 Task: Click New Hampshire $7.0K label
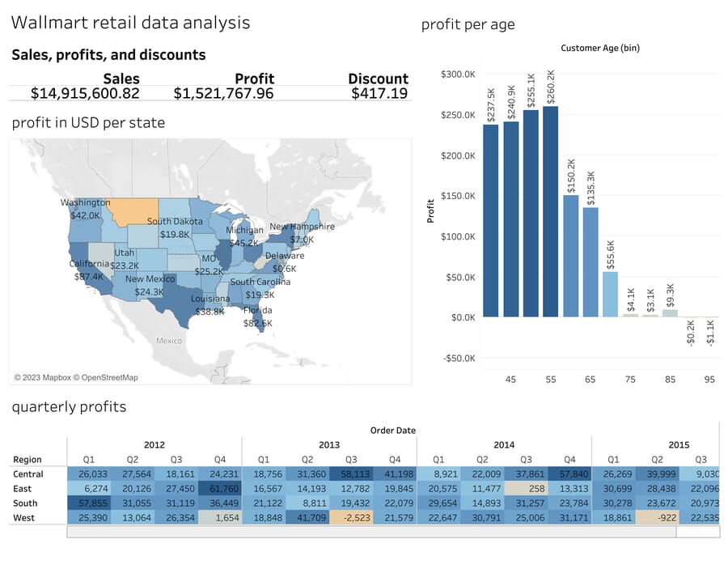(302, 232)
